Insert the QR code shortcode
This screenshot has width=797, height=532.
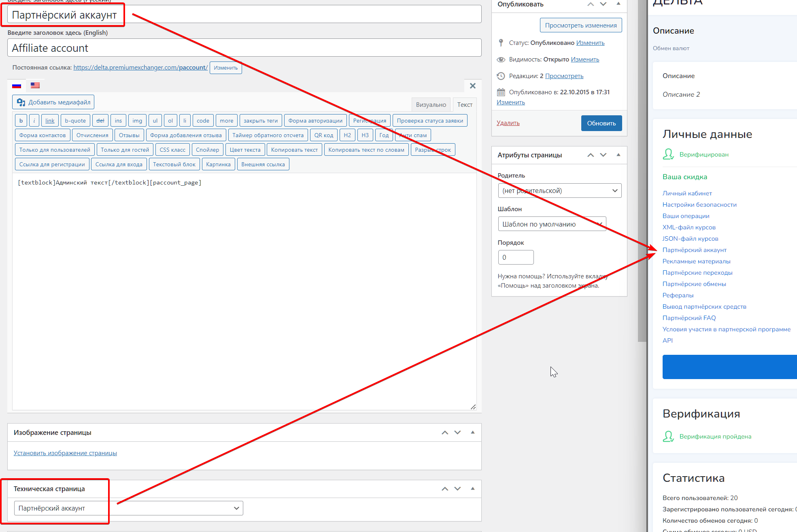323,135
